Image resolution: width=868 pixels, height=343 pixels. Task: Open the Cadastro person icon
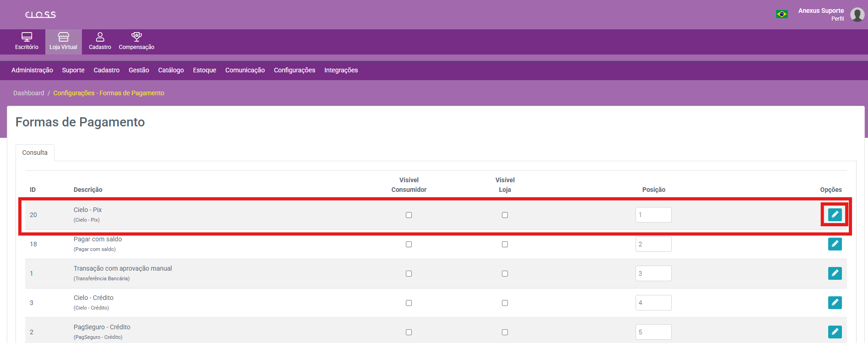(100, 37)
